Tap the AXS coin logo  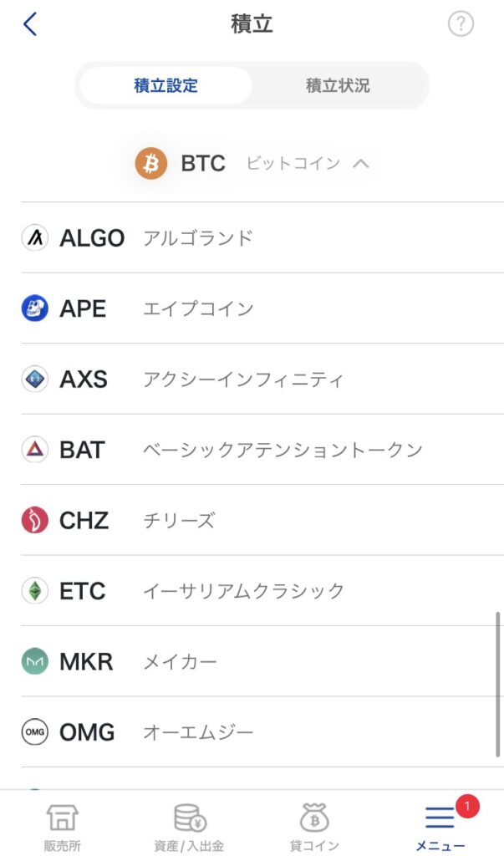click(x=34, y=380)
